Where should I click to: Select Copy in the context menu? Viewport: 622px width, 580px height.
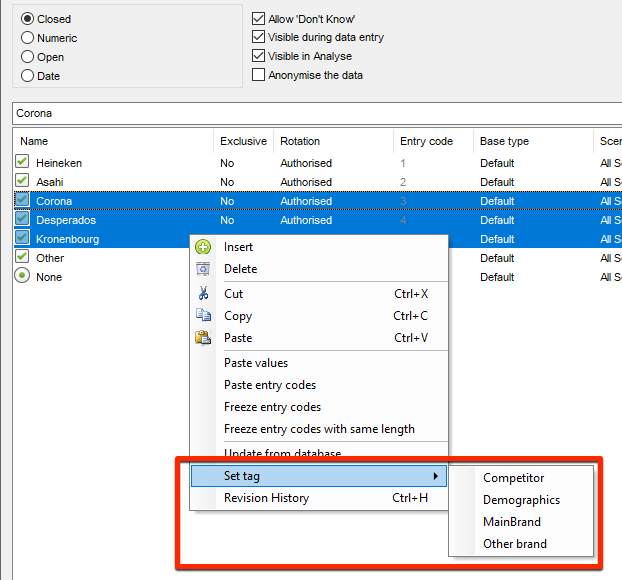click(319, 316)
